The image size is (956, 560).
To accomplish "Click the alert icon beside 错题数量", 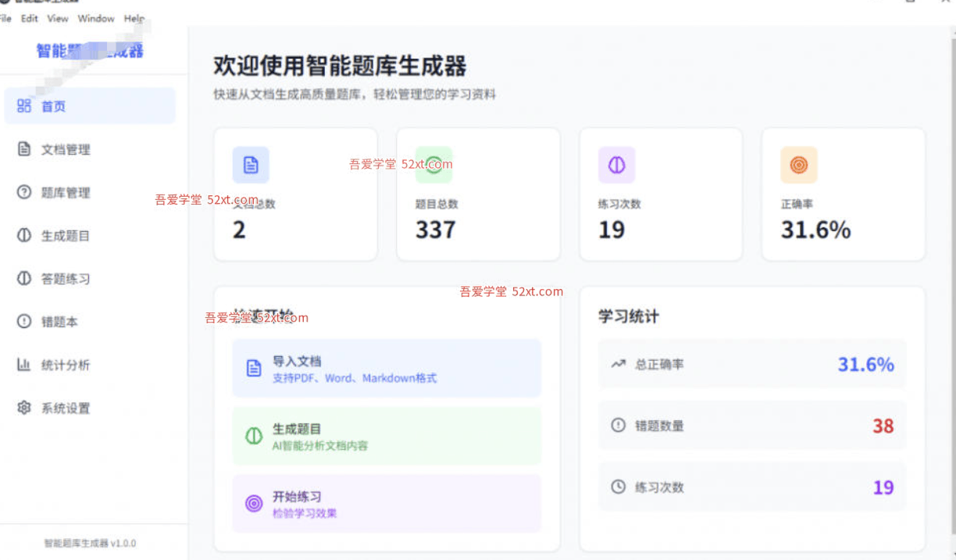I will click(x=619, y=426).
